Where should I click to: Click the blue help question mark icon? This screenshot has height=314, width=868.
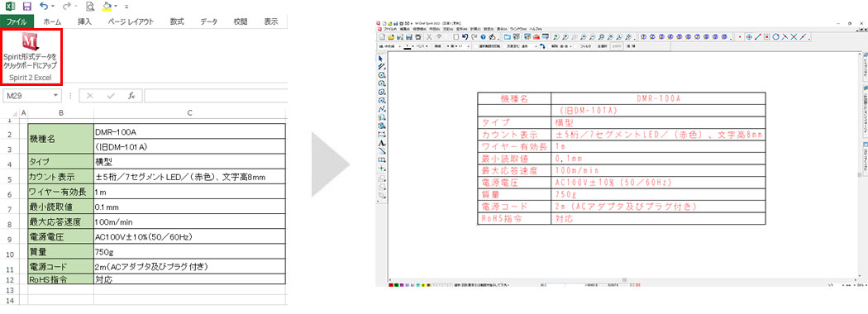click(x=484, y=36)
